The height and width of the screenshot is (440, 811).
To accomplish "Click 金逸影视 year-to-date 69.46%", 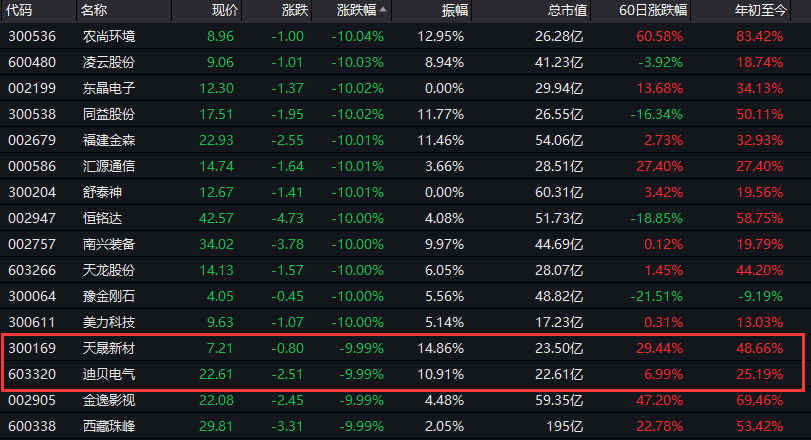I will [760, 400].
